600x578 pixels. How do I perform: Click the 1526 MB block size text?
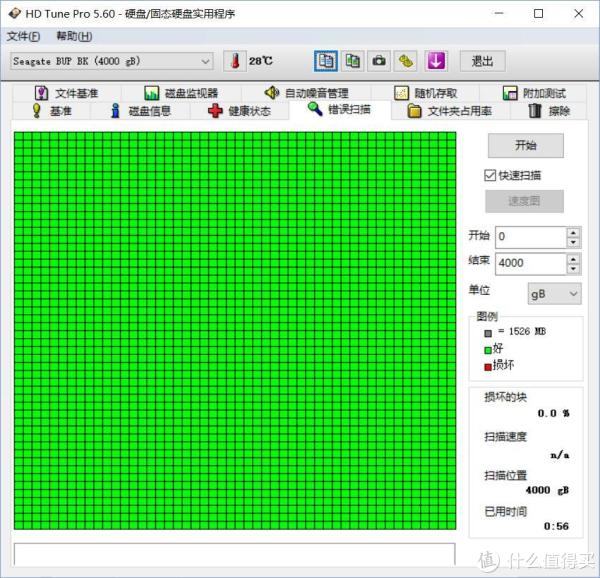coord(527,332)
